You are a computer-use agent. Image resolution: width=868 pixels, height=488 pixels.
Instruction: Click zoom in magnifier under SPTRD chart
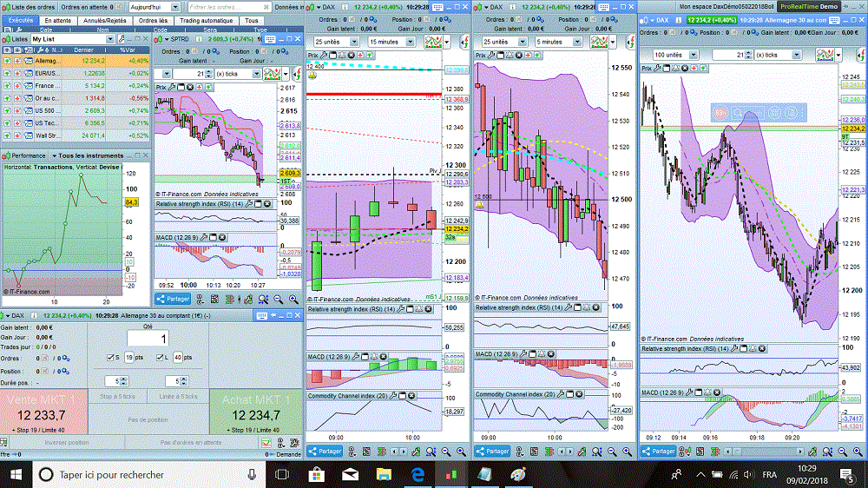[x=293, y=300]
